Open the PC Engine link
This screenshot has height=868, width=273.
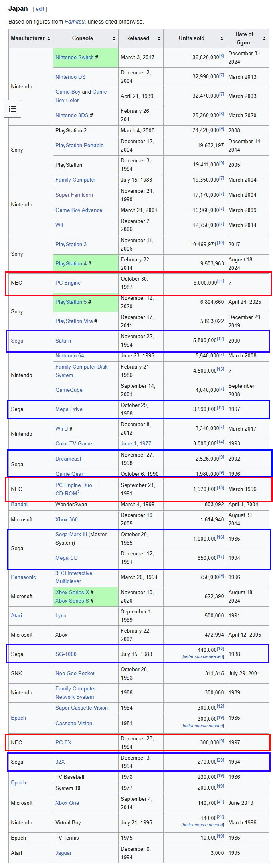tap(68, 283)
